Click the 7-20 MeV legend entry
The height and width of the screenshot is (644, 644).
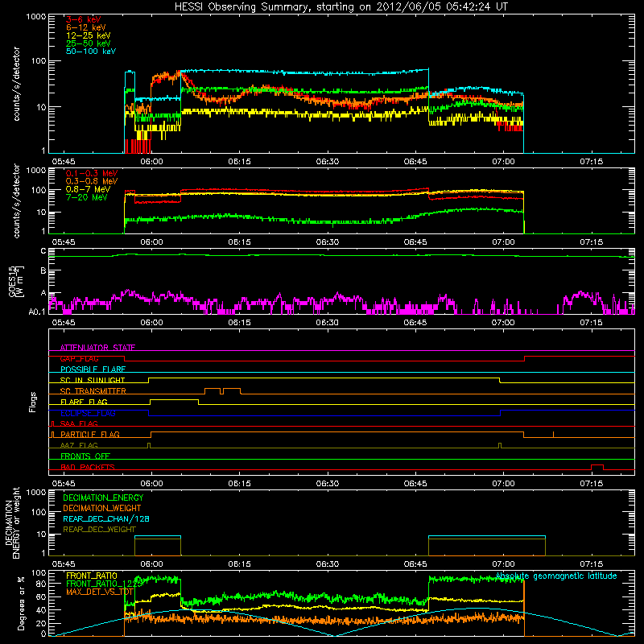pos(87,197)
